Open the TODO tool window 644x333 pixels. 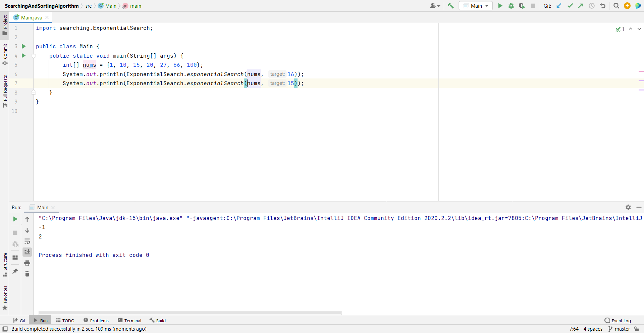(65, 321)
